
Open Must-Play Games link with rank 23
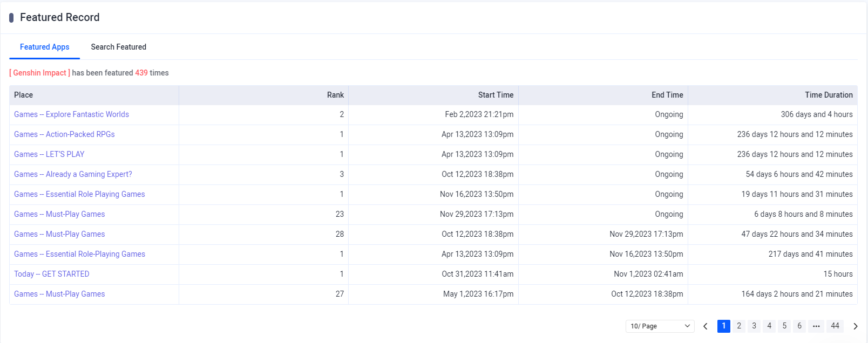59,214
